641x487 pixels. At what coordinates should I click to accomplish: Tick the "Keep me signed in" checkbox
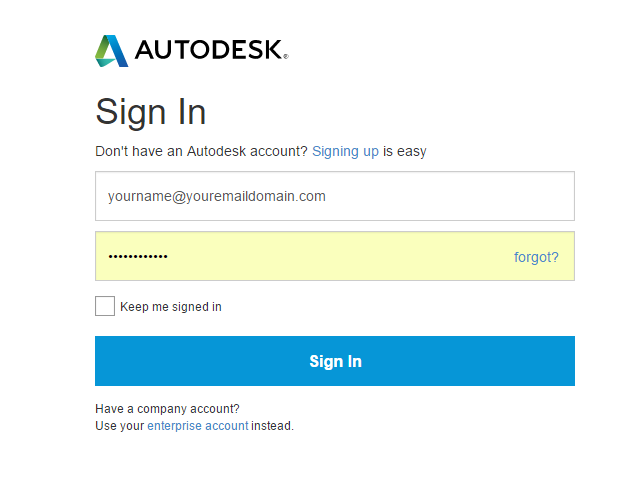point(105,306)
